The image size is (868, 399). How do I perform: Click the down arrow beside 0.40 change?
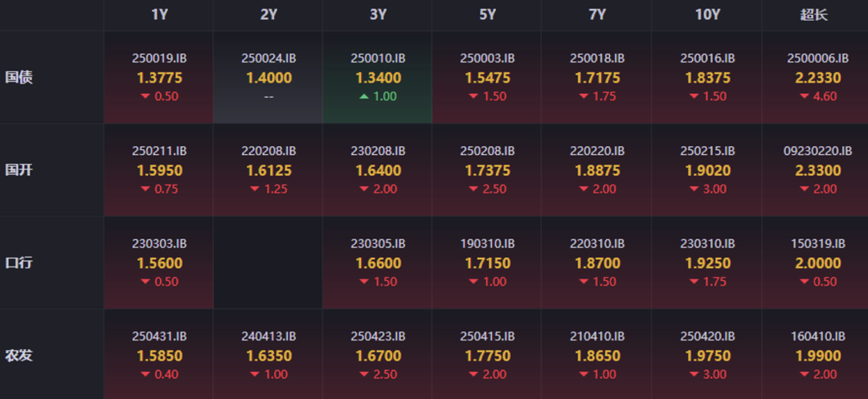click(x=145, y=375)
